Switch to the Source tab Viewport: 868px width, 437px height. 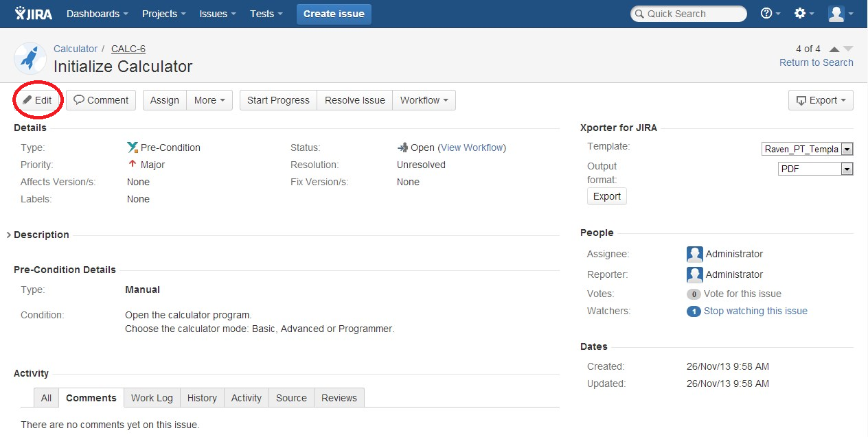pyautogui.click(x=291, y=398)
